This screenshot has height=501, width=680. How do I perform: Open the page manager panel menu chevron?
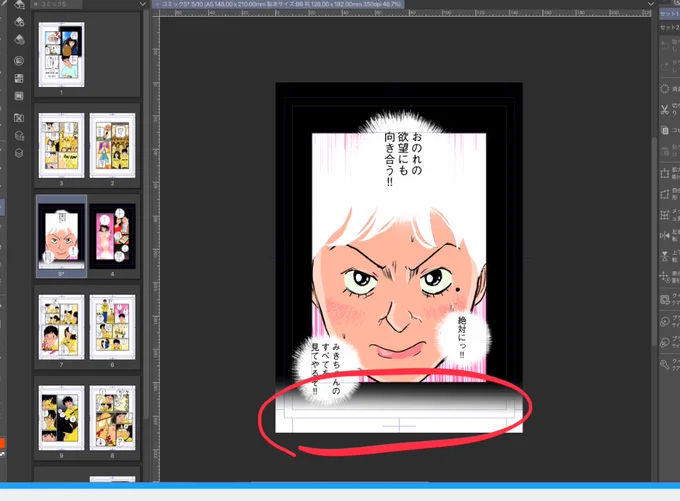pyautogui.click(x=143, y=4)
